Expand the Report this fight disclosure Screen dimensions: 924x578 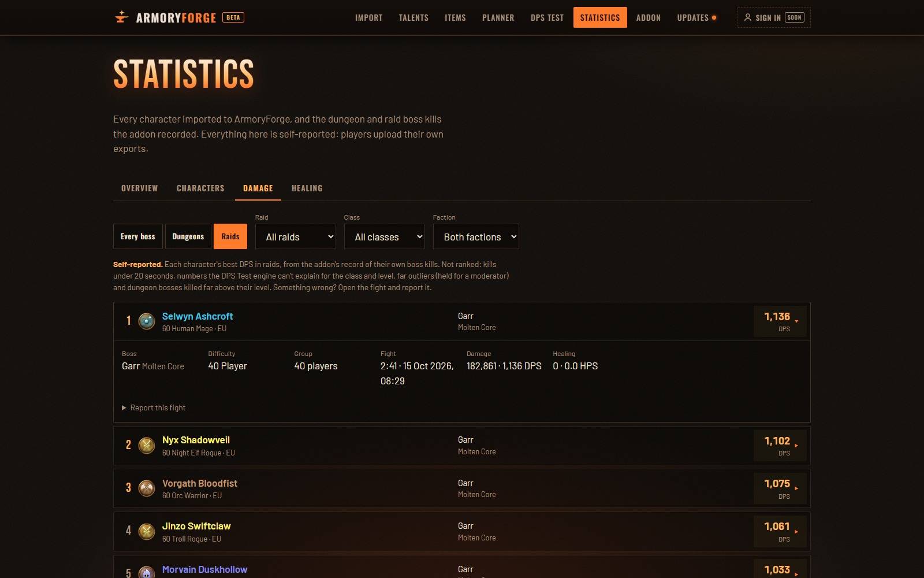[154, 407]
